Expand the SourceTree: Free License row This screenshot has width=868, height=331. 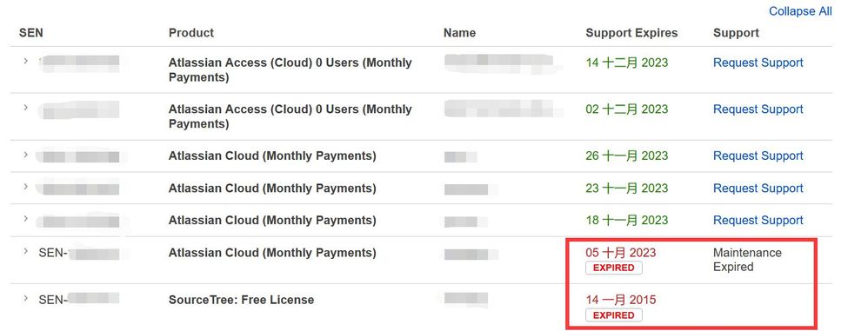tap(25, 298)
